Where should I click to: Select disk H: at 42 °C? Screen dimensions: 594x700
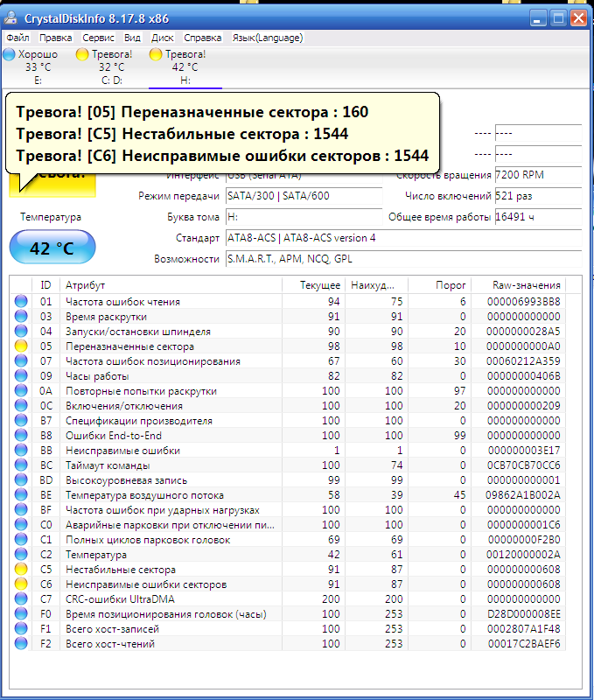click(185, 67)
